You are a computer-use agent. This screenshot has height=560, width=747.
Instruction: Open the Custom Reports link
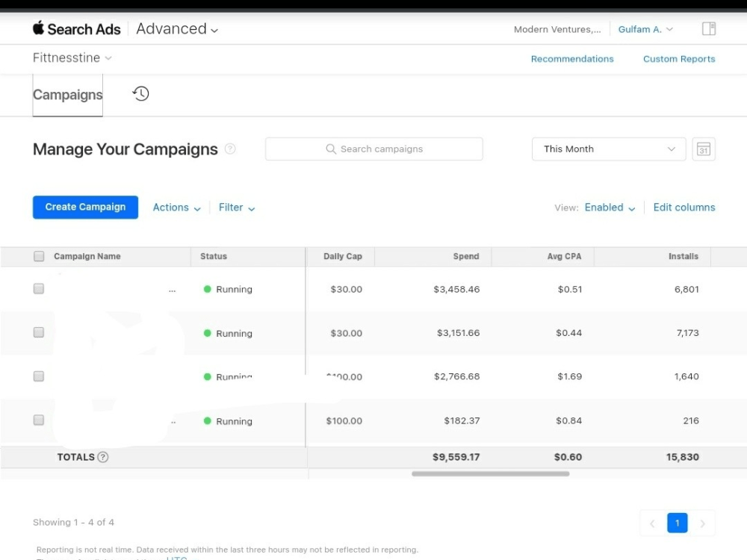(679, 59)
